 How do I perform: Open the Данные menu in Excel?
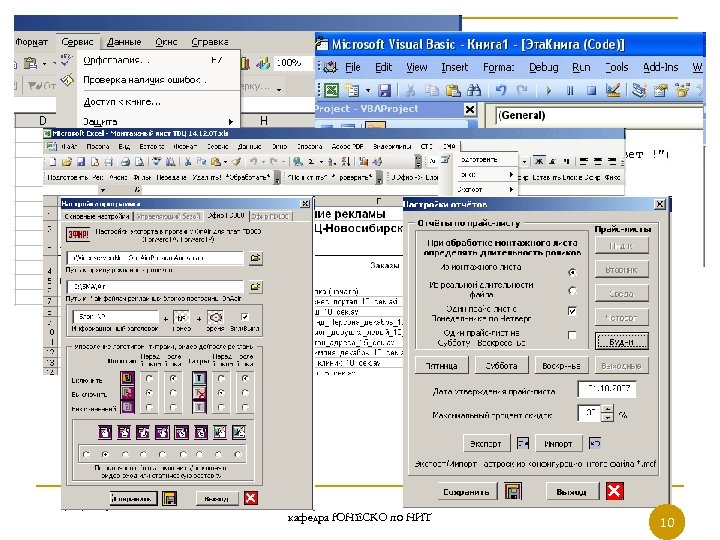124,42
